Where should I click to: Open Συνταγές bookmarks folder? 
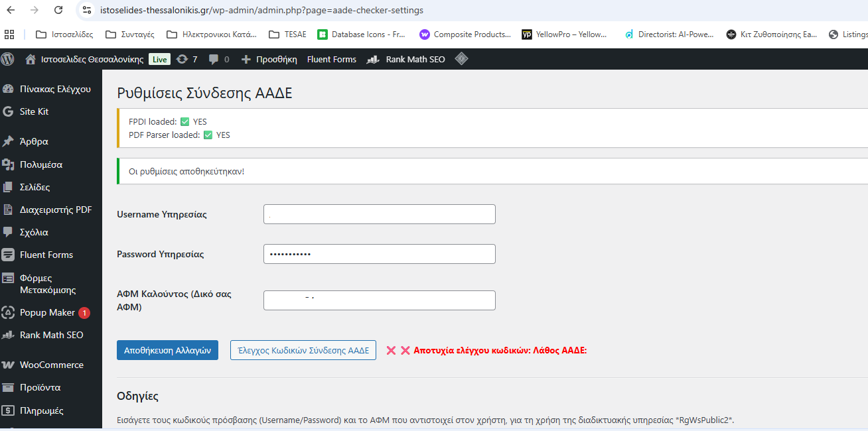pyautogui.click(x=130, y=34)
